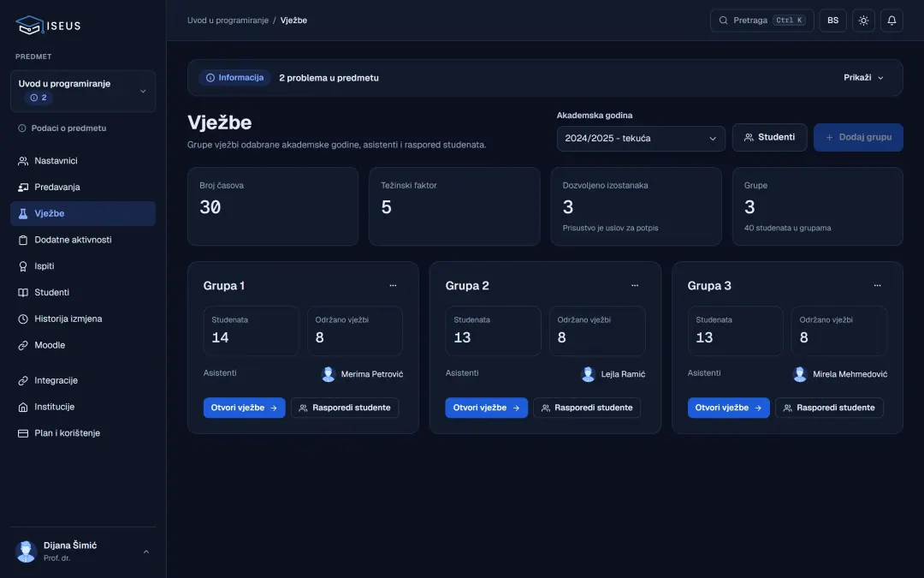Click Merima Petrović avatar
Image resolution: width=924 pixels, height=578 pixels.
(329, 374)
